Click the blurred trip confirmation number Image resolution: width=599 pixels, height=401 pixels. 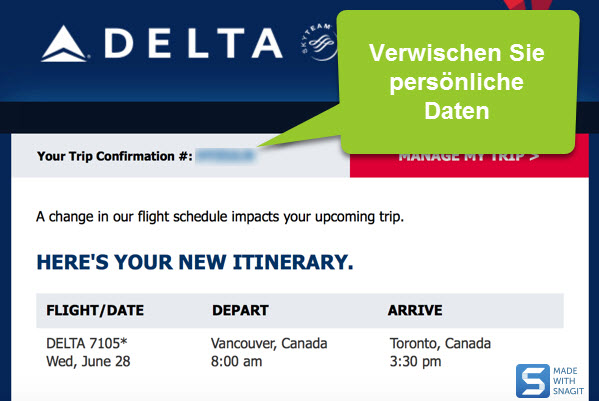[225, 156]
